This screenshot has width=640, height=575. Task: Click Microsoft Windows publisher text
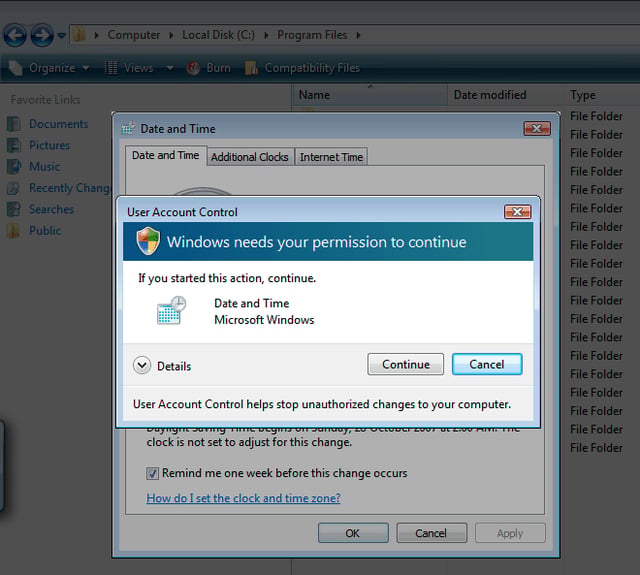point(264,320)
